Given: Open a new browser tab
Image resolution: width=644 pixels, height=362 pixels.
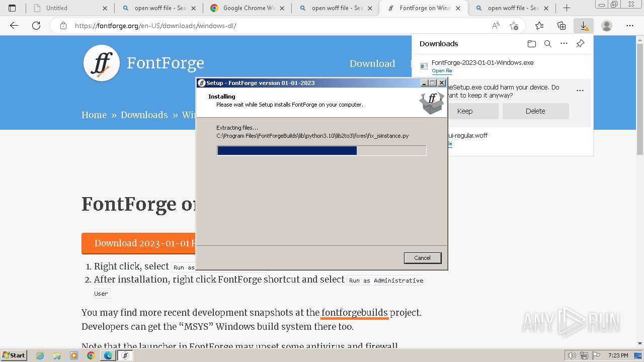Looking at the screenshot, I should (567, 8).
